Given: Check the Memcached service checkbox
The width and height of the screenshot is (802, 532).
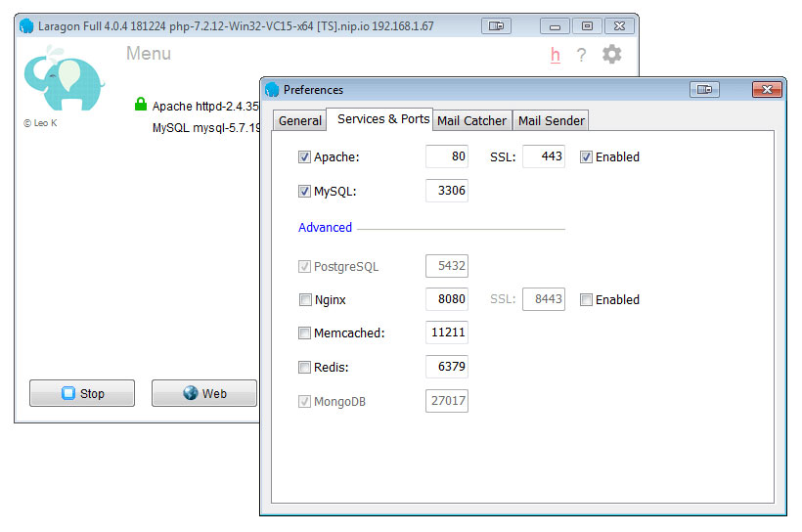Looking at the screenshot, I should 304,333.
